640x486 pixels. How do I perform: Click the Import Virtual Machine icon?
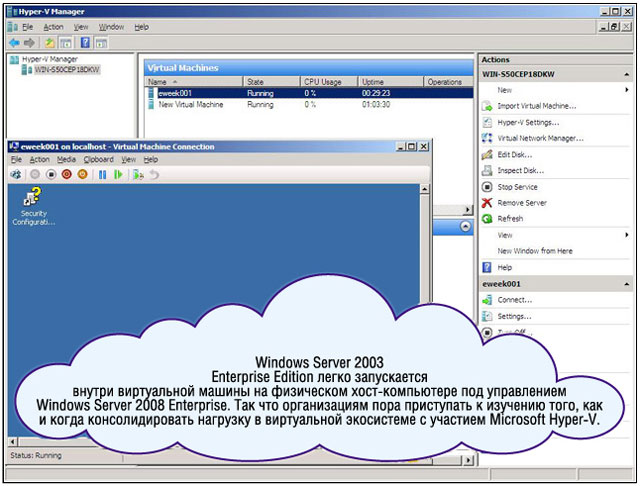click(x=487, y=106)
